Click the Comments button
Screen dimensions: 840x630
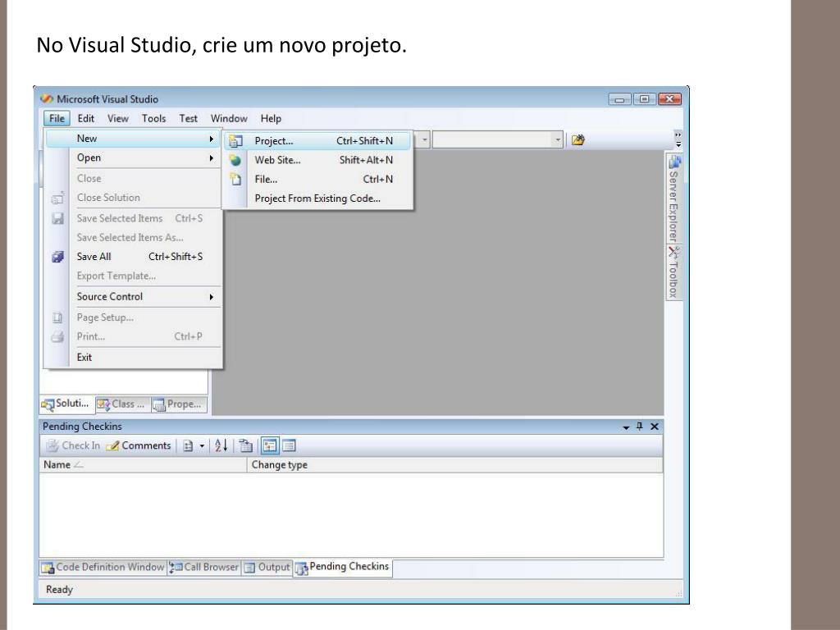pos(138,445)
